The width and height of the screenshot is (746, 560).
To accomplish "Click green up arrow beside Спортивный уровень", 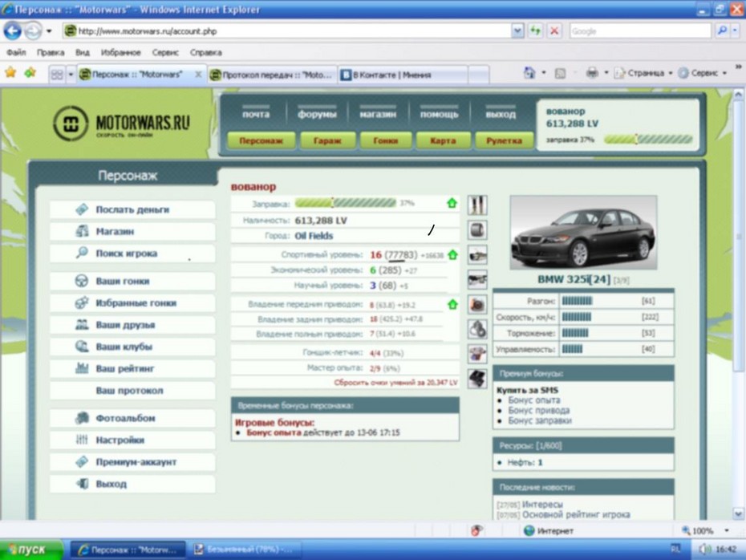I will (452, 254).
